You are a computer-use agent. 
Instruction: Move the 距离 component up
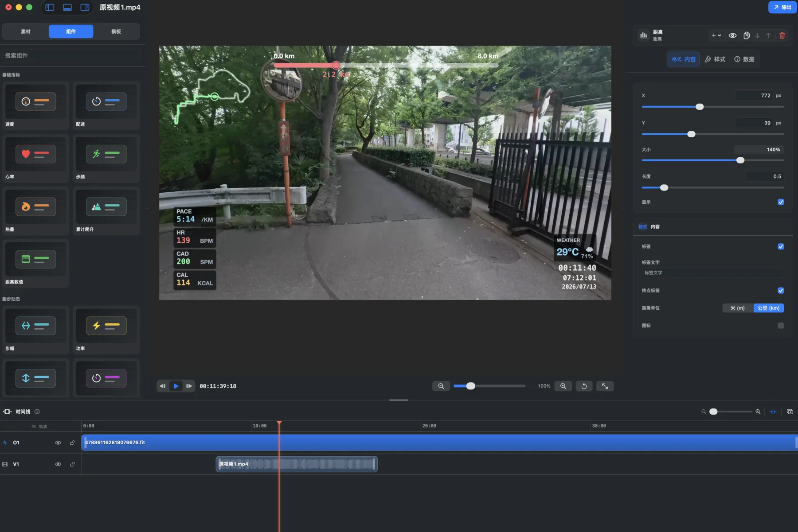(x=768, y=35)
